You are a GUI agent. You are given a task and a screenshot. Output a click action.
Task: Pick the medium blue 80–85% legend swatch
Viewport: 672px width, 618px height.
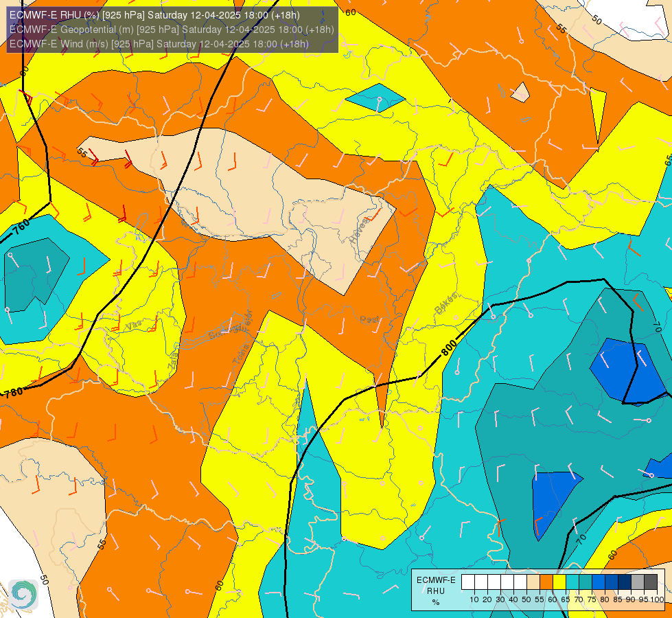point(612,582)
